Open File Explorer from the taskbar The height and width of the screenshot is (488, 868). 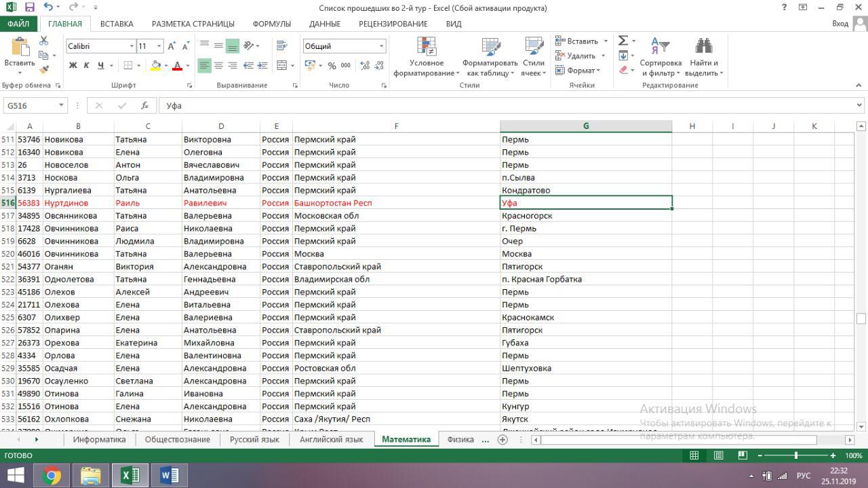click(x=91, y=475)
